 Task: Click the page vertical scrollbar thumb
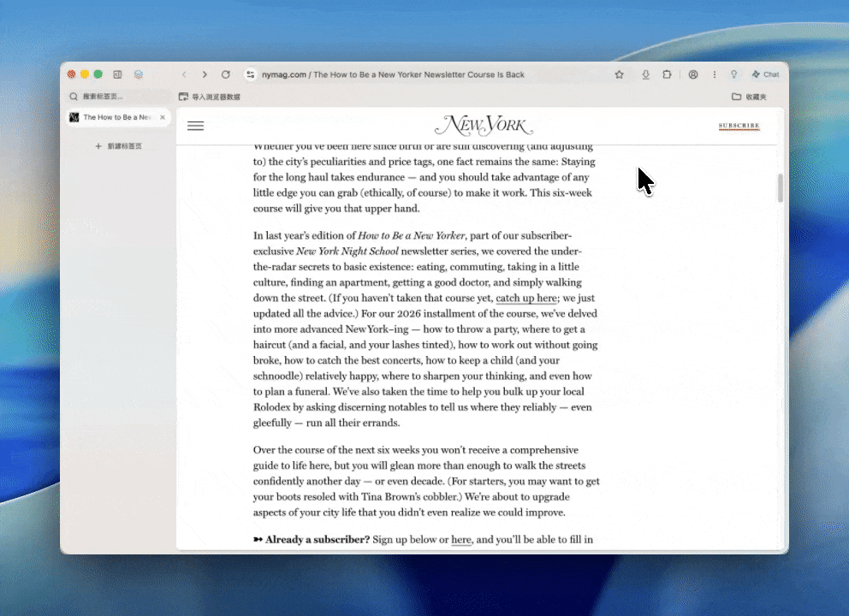pyautogui.click(x=781, y=188)
